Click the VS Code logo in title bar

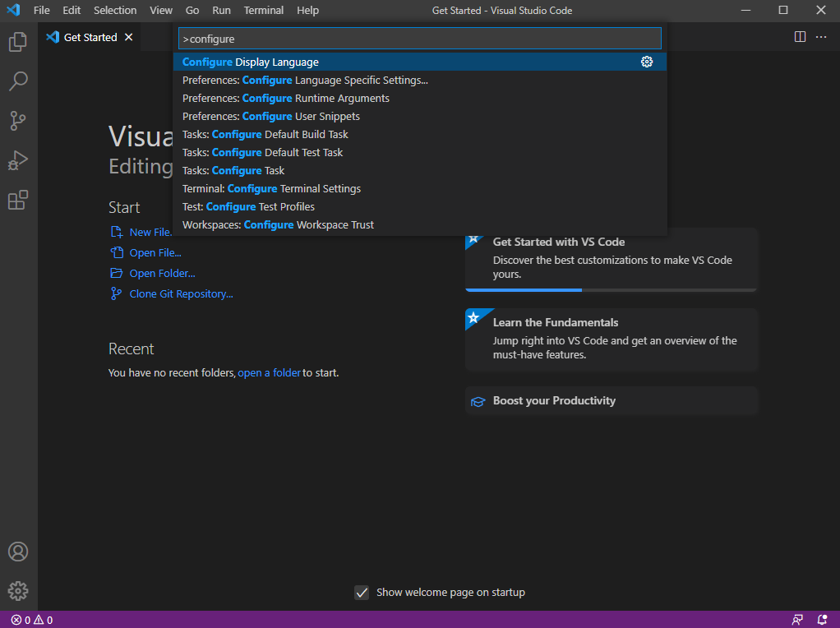(x=13, y=10)
